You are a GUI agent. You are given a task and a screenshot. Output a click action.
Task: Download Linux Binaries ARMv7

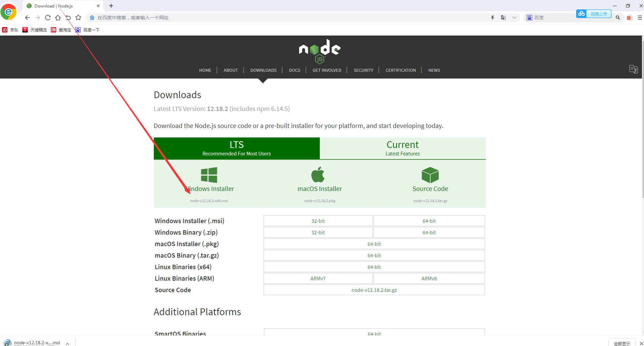[318, 278]
